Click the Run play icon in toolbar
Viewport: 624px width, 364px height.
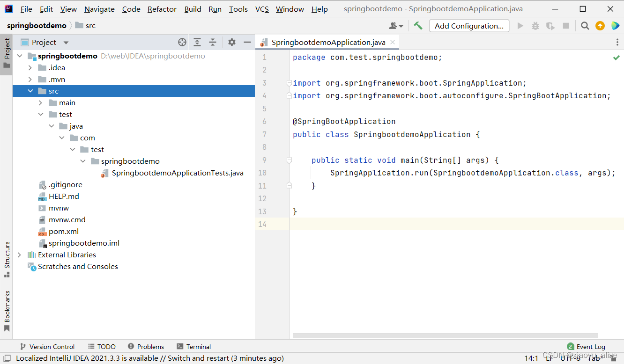pyautogui.click(x=520, y=26)
